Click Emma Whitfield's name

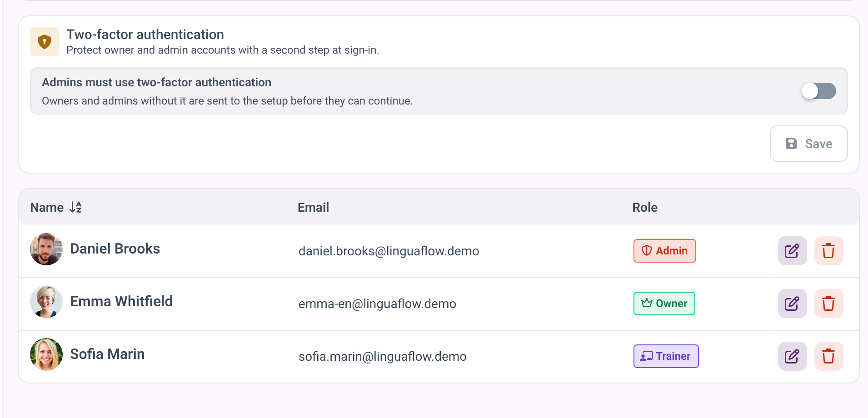click(x=121, y=301)
